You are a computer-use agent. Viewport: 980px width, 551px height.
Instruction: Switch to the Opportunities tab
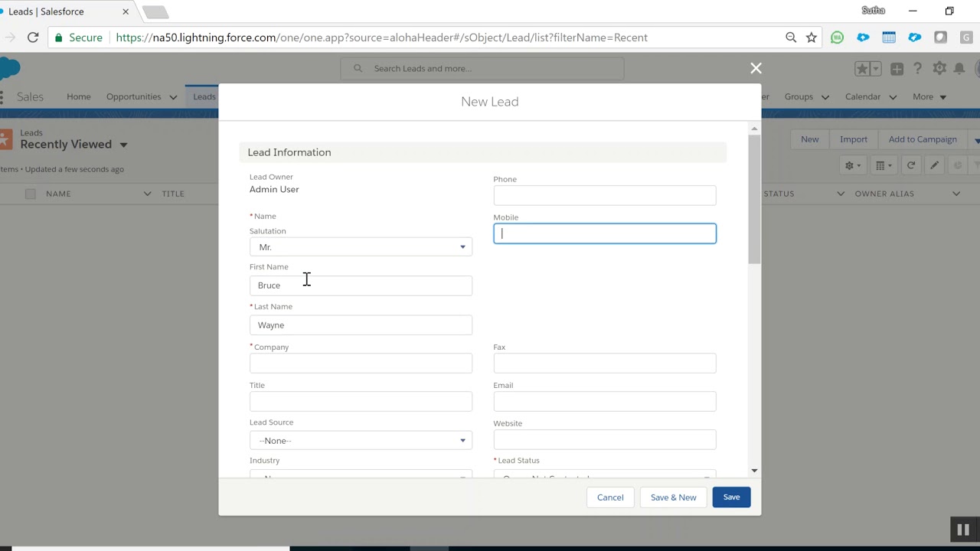[x=133, y=97]
